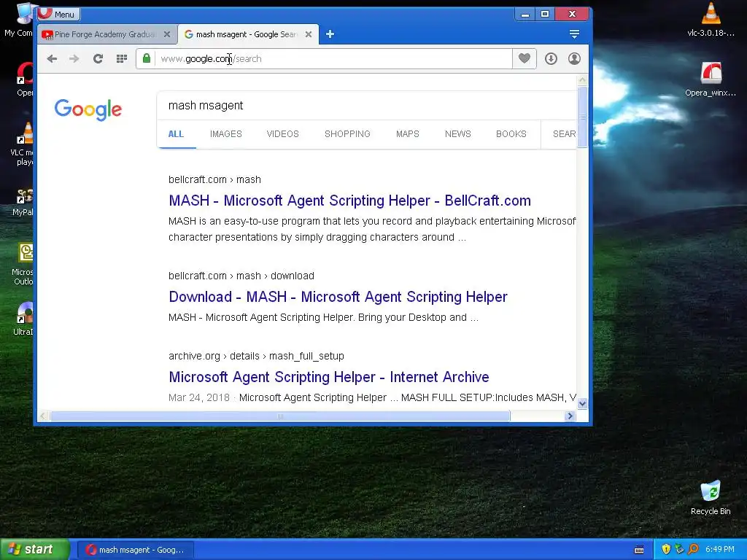The image size is (747, 560).
Task: Add a new tab with plus icon
Action: click(330, 34)
